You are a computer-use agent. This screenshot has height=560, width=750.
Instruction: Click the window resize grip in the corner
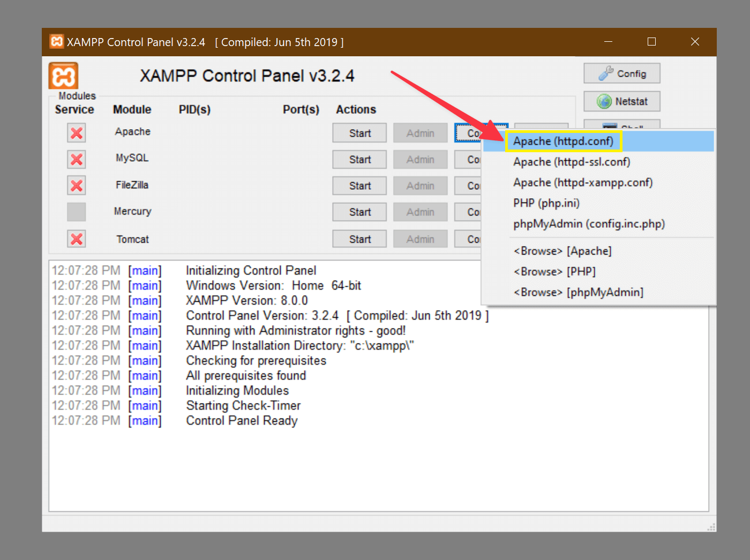tap(711, 527)
